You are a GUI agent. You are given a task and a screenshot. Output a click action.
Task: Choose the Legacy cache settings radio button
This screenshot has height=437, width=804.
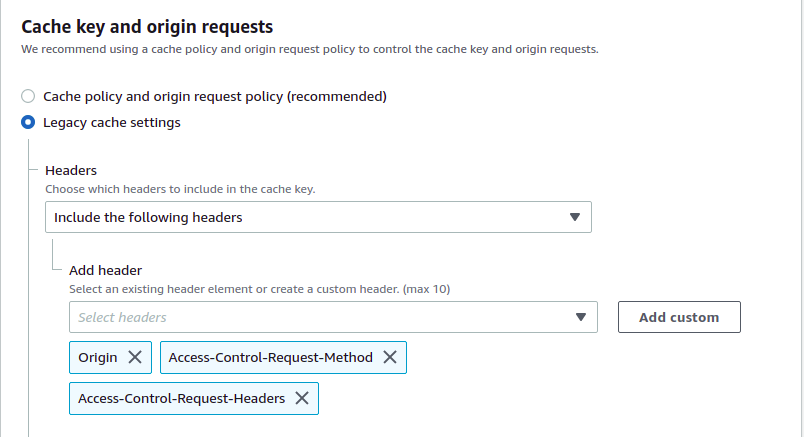click(x=29, y=123)
